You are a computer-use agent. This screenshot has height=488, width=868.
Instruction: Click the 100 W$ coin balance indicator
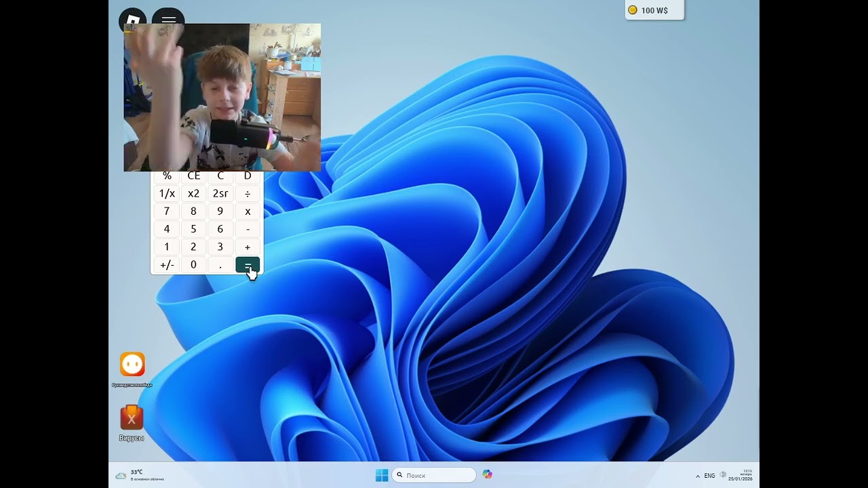[x=654, y=10]
